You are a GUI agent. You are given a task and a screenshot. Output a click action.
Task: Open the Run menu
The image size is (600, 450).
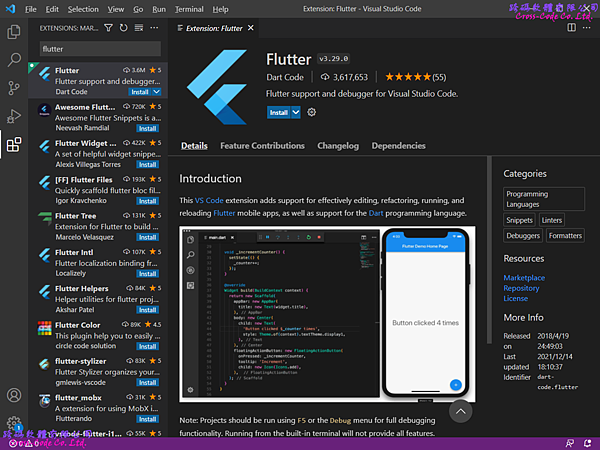point(159,9)
